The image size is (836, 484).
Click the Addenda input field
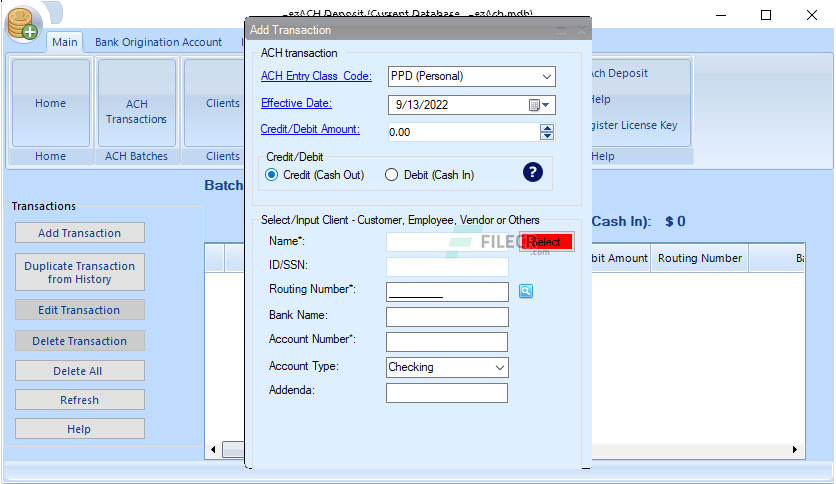click(x=447, y=393)
